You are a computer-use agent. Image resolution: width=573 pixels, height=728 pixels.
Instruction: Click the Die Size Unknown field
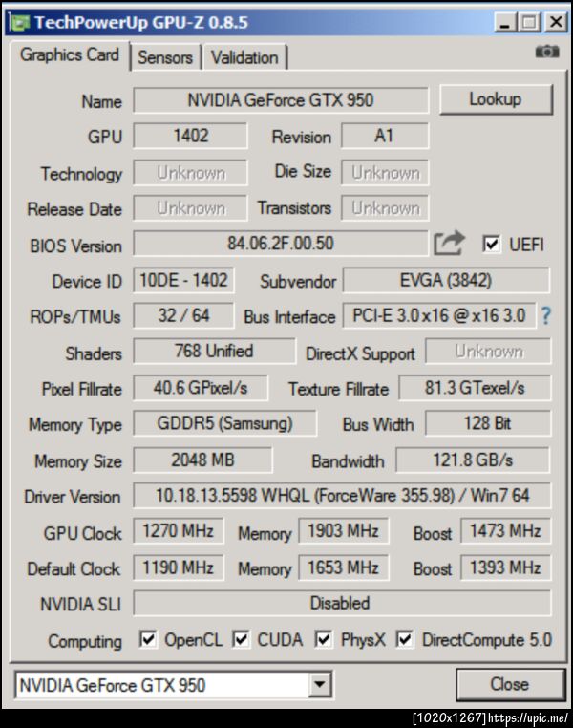click(385, 173)
